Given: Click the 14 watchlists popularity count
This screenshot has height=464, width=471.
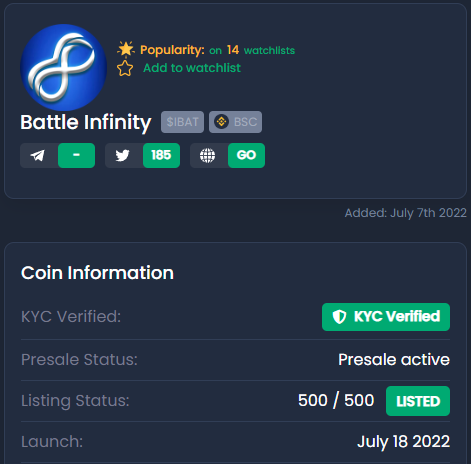Looking at the screenshot, I should coord(261,50).
